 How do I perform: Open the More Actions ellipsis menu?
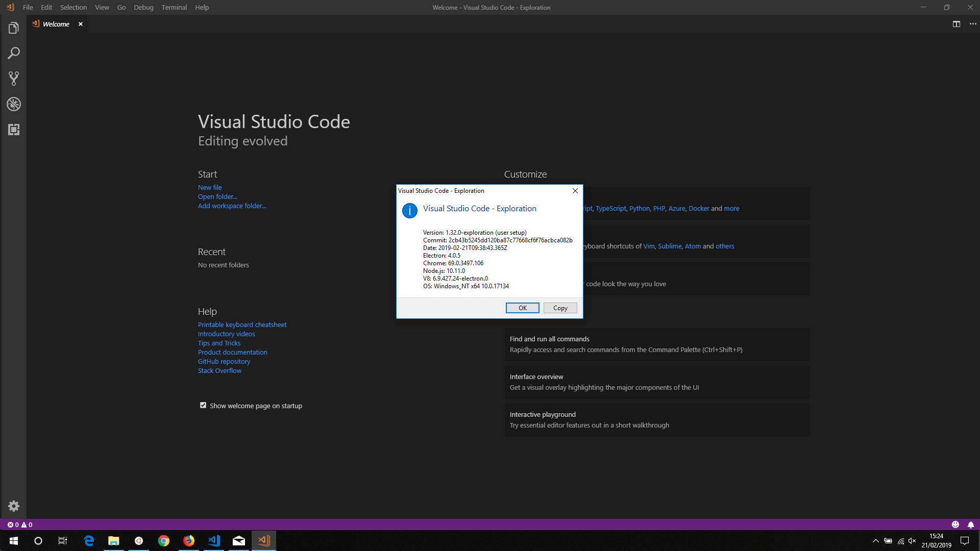click(973, 23)
